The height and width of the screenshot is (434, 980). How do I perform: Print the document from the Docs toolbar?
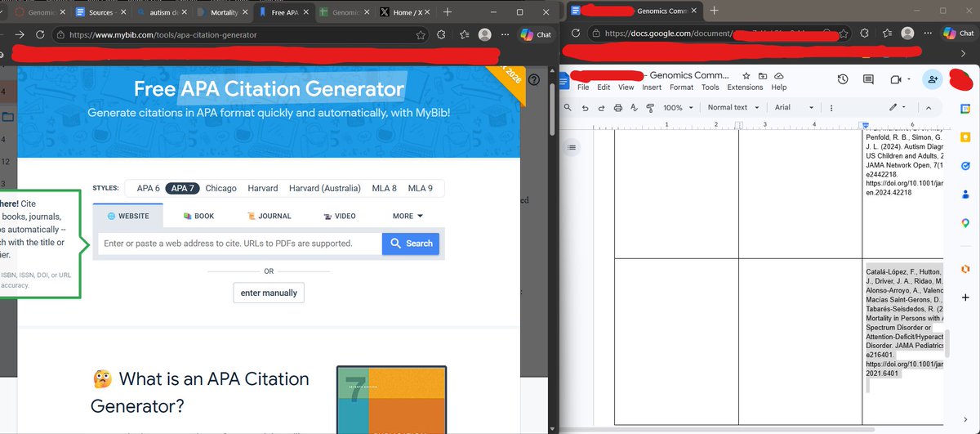(618, 107)
